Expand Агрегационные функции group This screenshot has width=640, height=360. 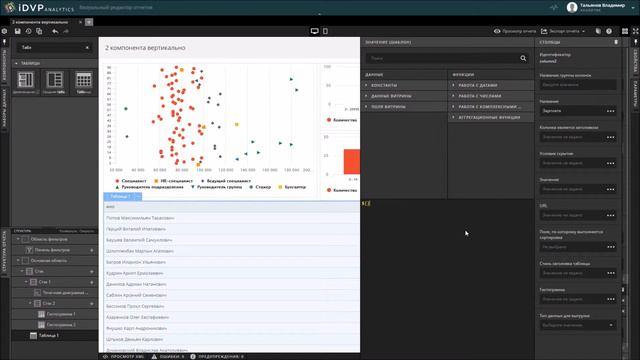[491, 117]
